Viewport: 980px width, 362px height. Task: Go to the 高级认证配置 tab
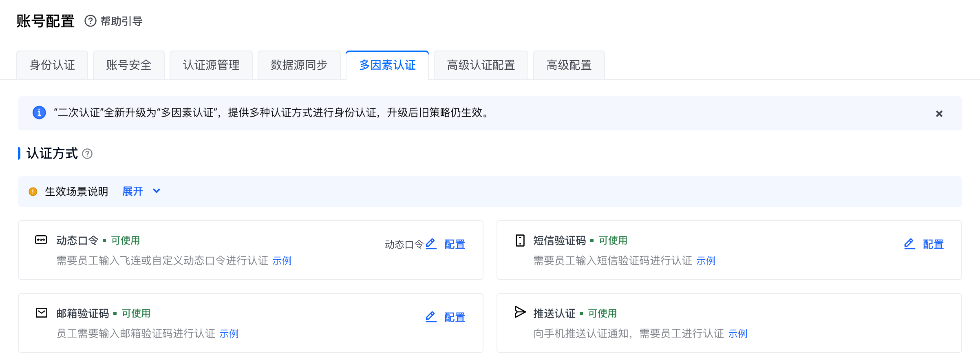click(481, 65)
